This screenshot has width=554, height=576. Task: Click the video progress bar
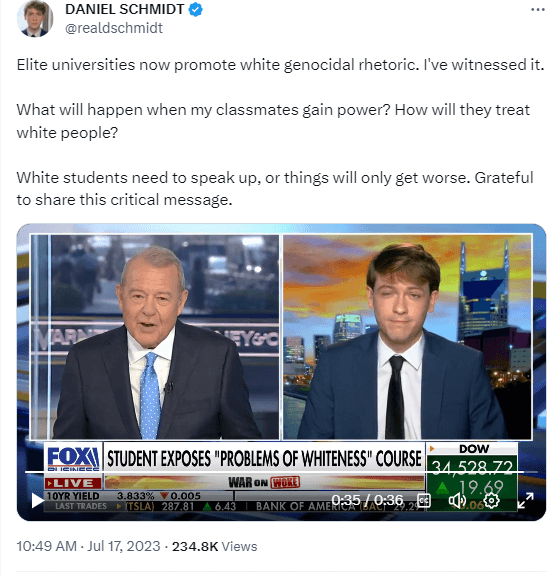281,472
